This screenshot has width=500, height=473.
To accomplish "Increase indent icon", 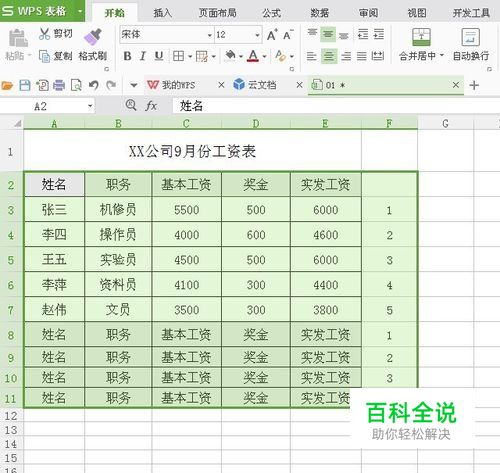I will (x=379, y=34).
